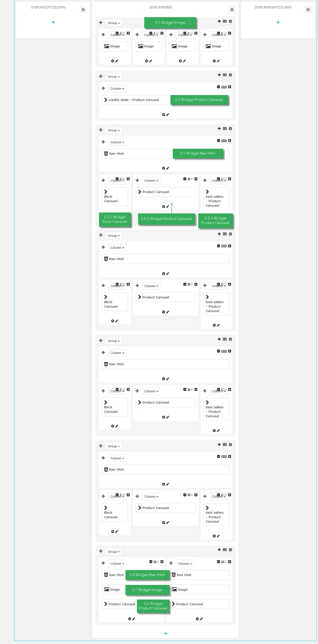Click the add-widget circle plus below weekly deals
Image resolution: width=318 pixels, height=644 pixels.
click(163, 115)
